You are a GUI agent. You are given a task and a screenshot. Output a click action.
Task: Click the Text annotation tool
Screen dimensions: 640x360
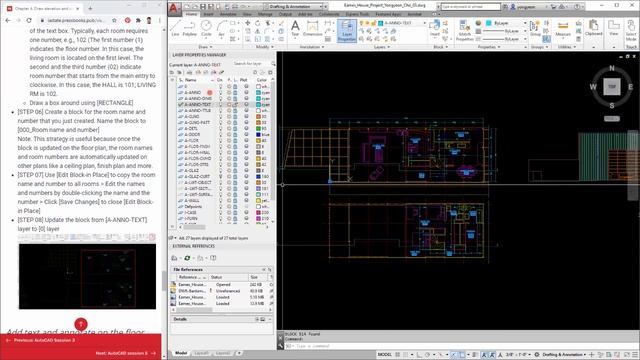295,28
